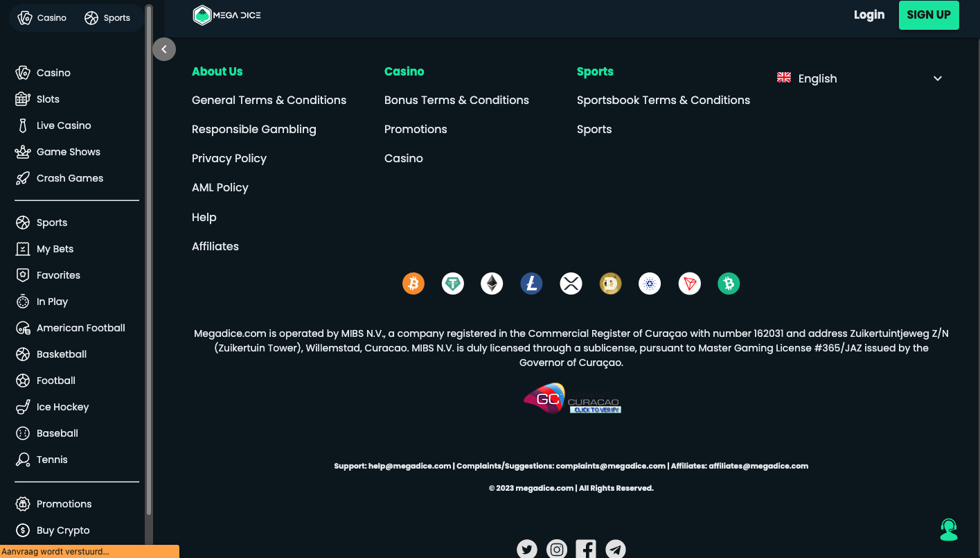
Task: Click affiliates@megadice.com email
Action: (x=758, y=466)
